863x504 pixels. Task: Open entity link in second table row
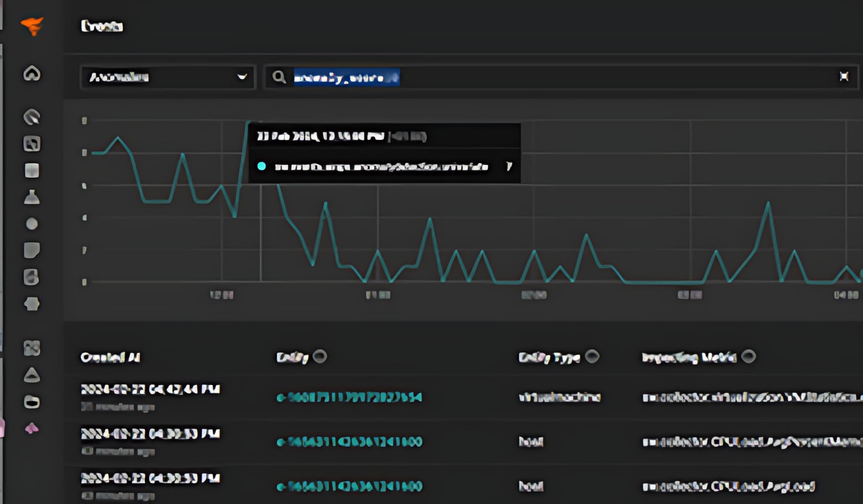350,442
